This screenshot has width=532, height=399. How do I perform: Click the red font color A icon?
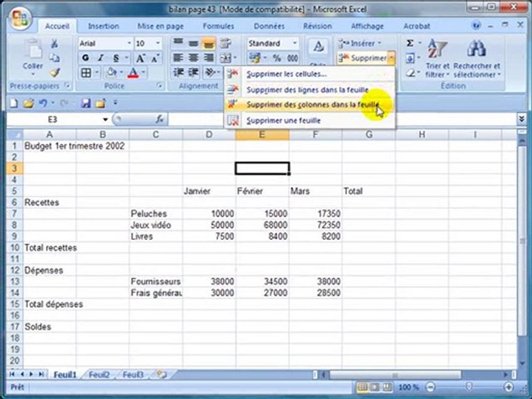click(134, 73)
